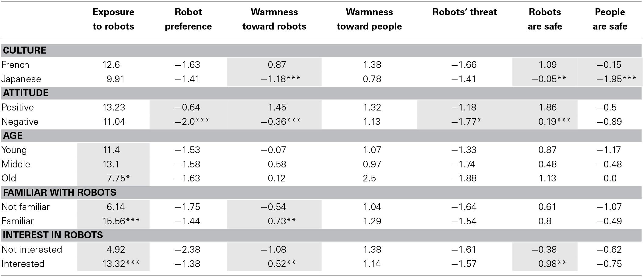
Task: Click the 'Not interested' row label
Action: point(32,250)
